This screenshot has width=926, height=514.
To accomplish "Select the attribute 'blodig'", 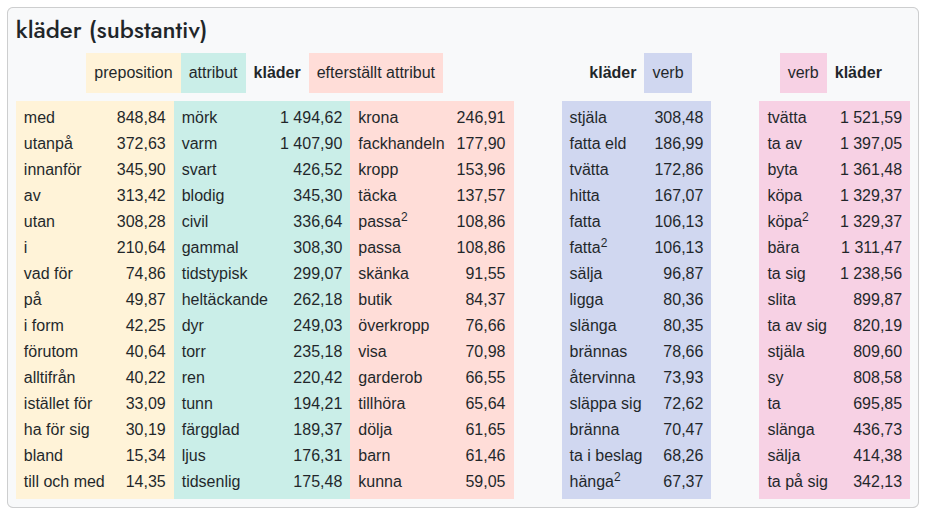I will coord(203,196).
